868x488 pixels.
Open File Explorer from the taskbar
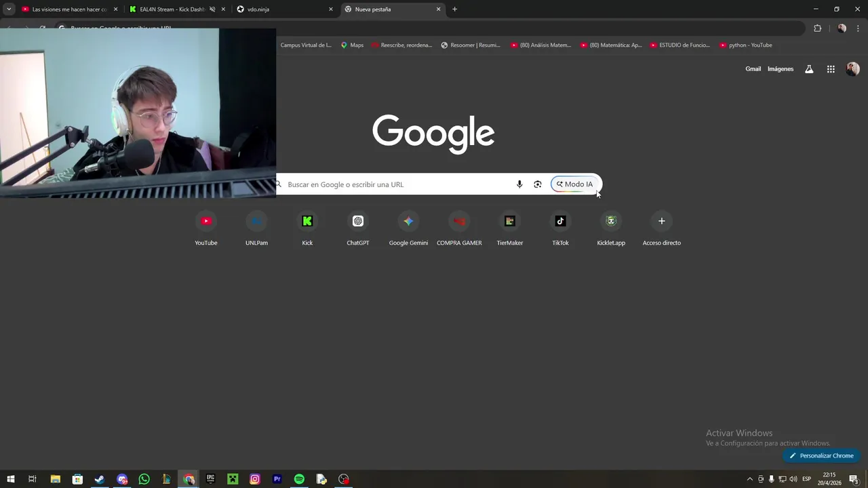coord(56,479)
